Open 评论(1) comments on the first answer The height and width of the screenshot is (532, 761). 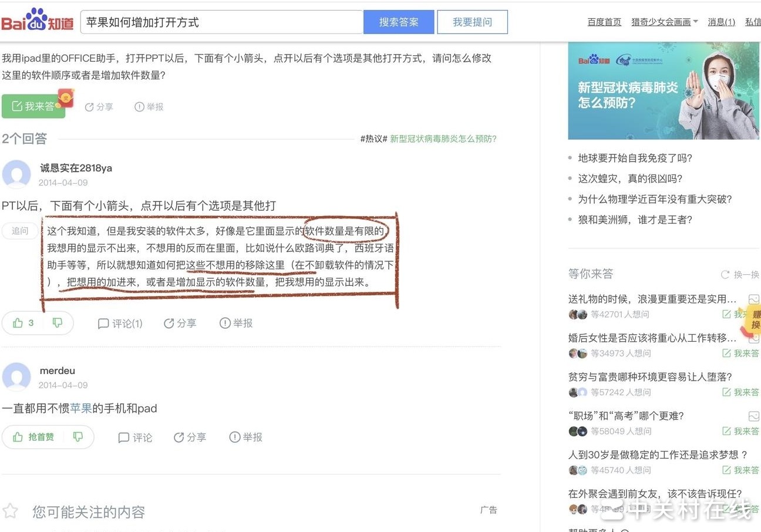[120, 323]
